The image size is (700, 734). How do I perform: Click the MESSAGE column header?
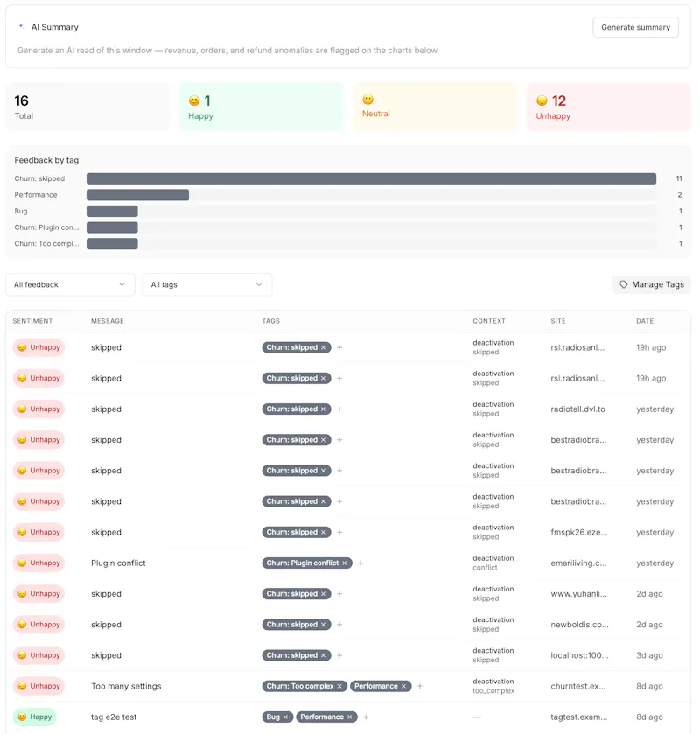(108, 321)
